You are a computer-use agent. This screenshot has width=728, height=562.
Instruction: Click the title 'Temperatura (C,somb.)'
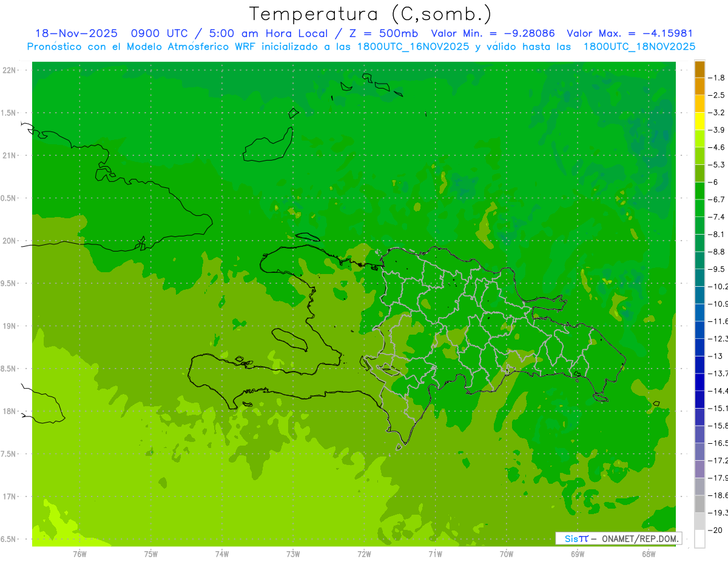point(371,13)
